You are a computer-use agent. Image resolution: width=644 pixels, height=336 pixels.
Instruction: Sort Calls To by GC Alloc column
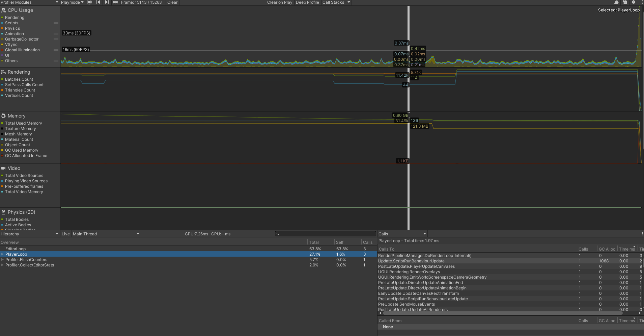point(607,249)
